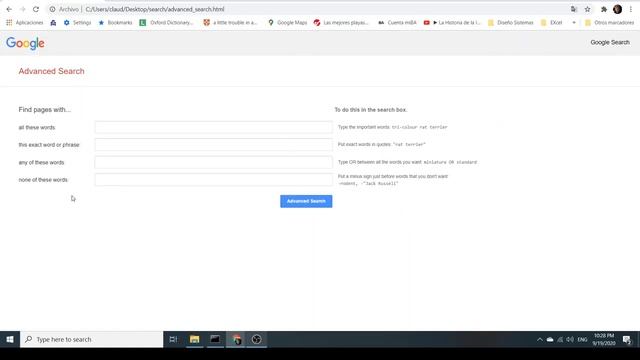Focus the 'none of these words' input
The width and height of the screenshot is (640, 360).
click(x=213, y=180)
